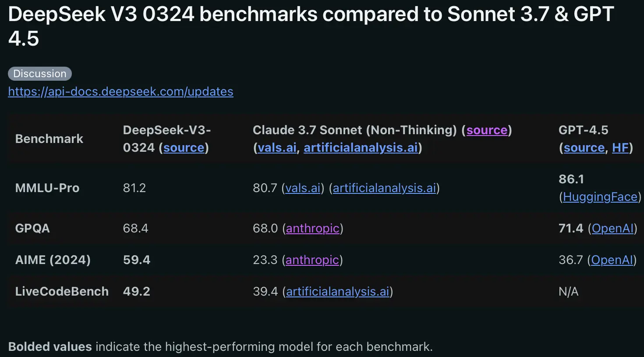Click OpenAI link in AIME (2024) row
The height and width of the screenshot is (357, 644).
(x=612, y=260)
